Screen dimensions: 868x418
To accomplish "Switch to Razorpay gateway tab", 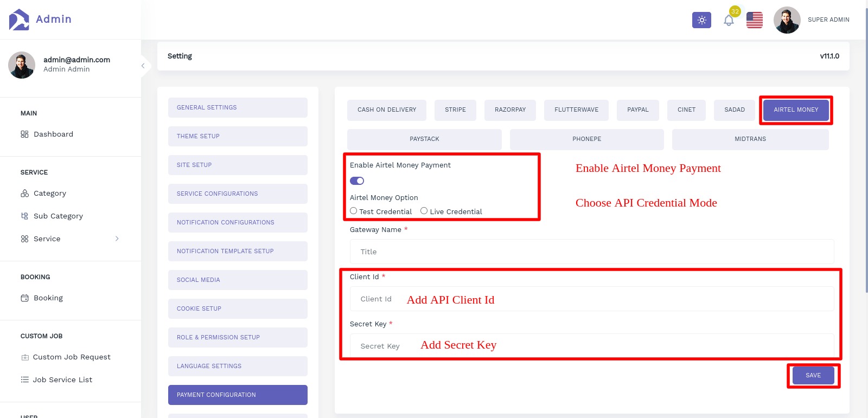I will [x=510, y=110].
